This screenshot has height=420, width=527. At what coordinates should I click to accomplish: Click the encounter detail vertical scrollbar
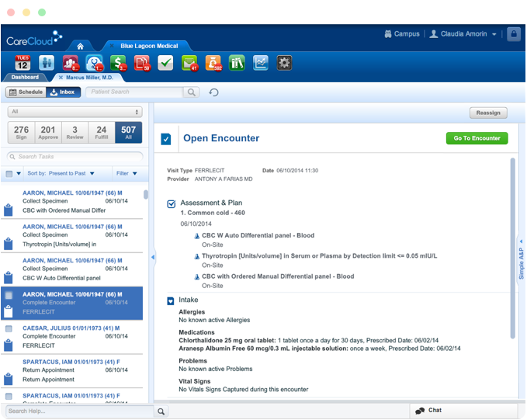pyautogui.click(x=512, y=248)
